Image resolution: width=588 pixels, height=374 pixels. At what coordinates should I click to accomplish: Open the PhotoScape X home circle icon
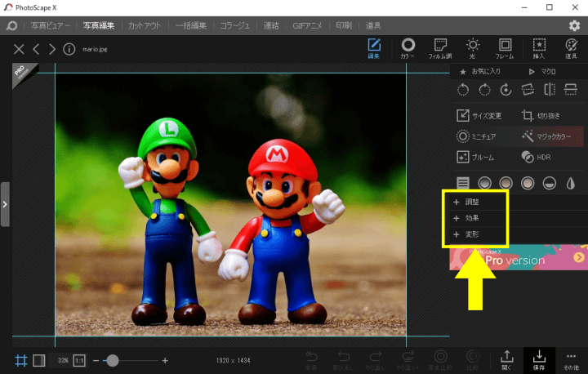click(11, 25)
